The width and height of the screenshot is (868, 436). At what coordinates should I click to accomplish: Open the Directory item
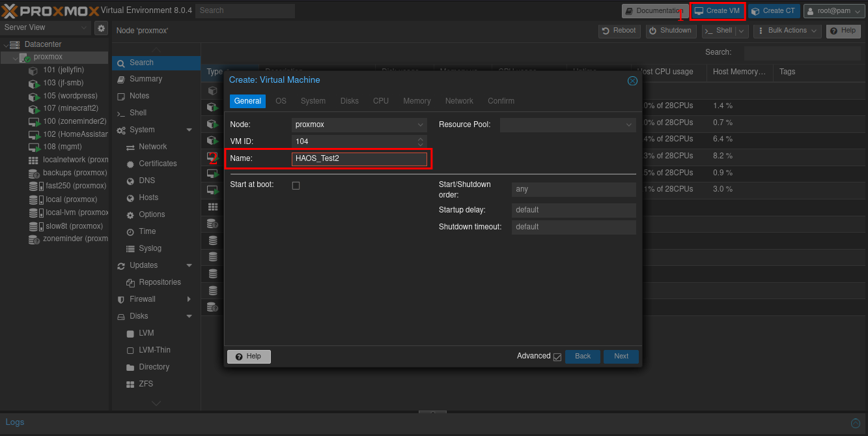pyautogui.click(x=156, y=367)
